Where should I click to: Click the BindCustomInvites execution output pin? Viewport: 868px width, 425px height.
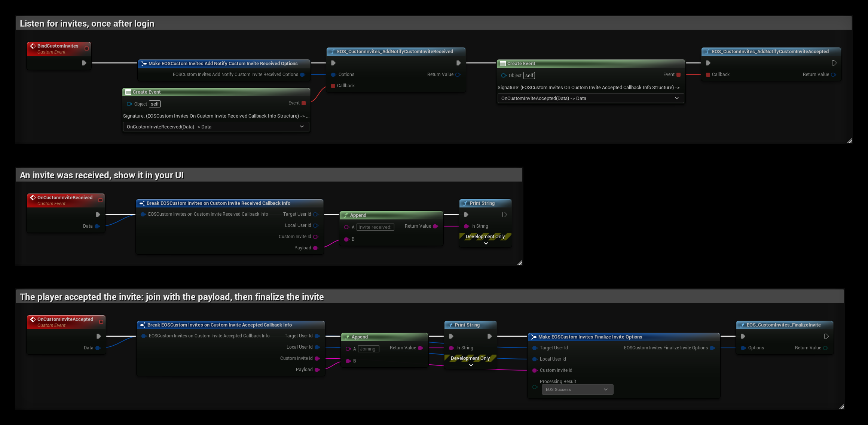point(84,63)
